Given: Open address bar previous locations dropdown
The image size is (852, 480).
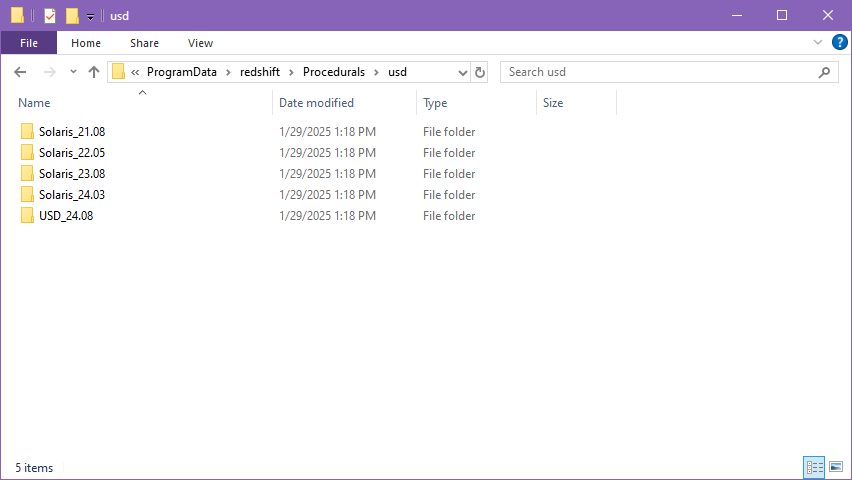Looking at the screenshot, I should (x=462, y=72).
